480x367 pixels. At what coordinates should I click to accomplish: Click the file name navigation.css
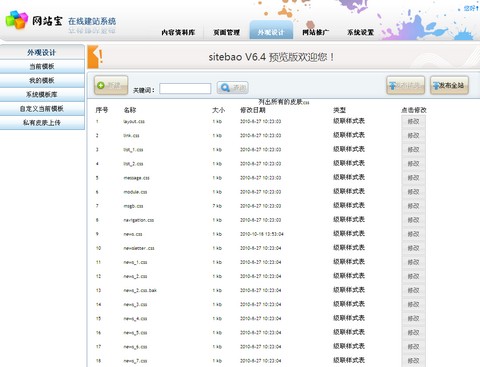point(139,220)
